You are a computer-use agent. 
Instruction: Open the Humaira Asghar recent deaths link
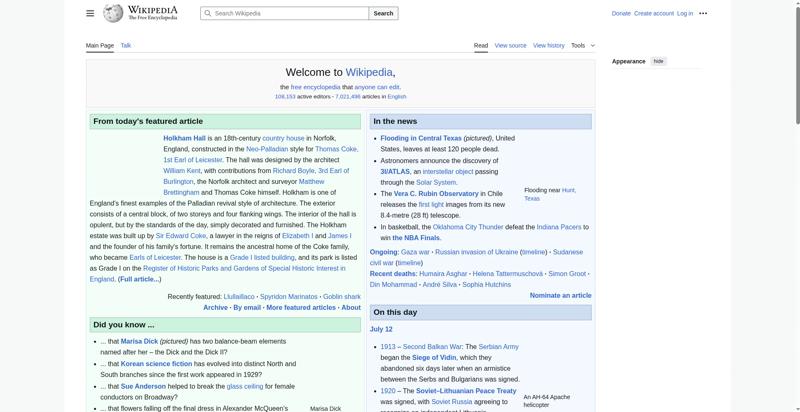443,274
